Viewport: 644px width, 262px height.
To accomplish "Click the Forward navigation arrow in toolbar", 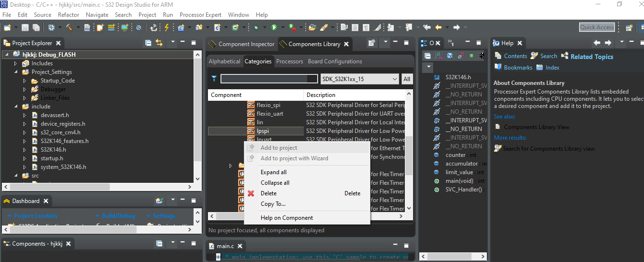I will tap(457, 27).
